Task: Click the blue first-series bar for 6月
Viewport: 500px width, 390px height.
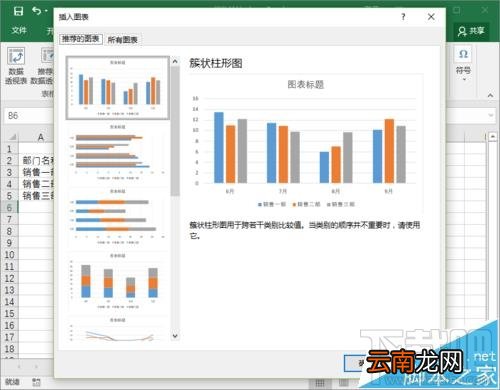Action: [x=219, y=147]
